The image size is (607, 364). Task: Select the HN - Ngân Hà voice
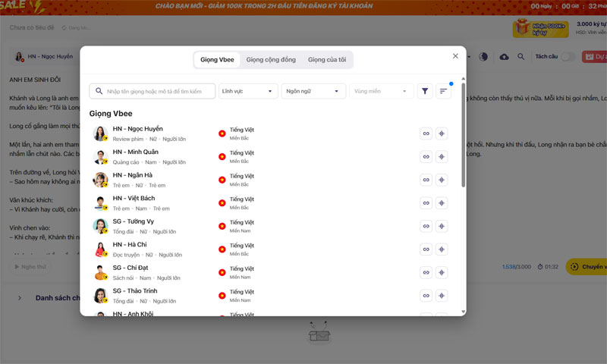(x=137, y=180)
